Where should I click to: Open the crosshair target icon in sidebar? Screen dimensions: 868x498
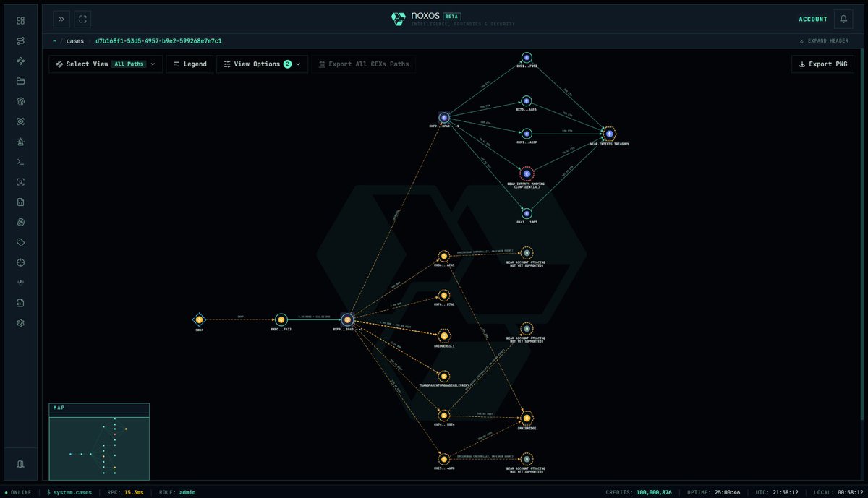(x=20, y=262)
